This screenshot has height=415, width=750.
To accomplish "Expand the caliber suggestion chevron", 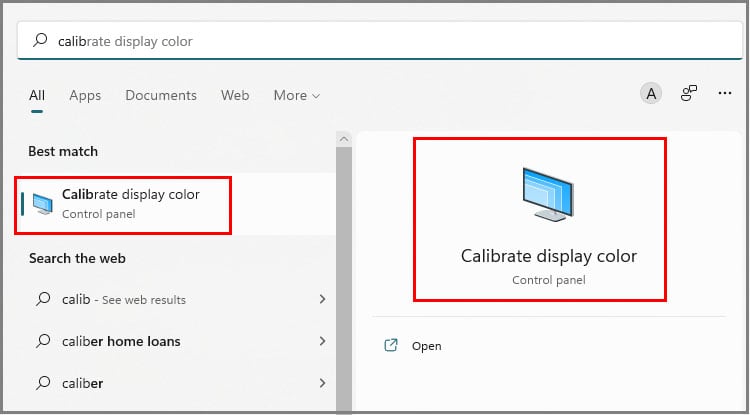I will [x=322, y=383].
